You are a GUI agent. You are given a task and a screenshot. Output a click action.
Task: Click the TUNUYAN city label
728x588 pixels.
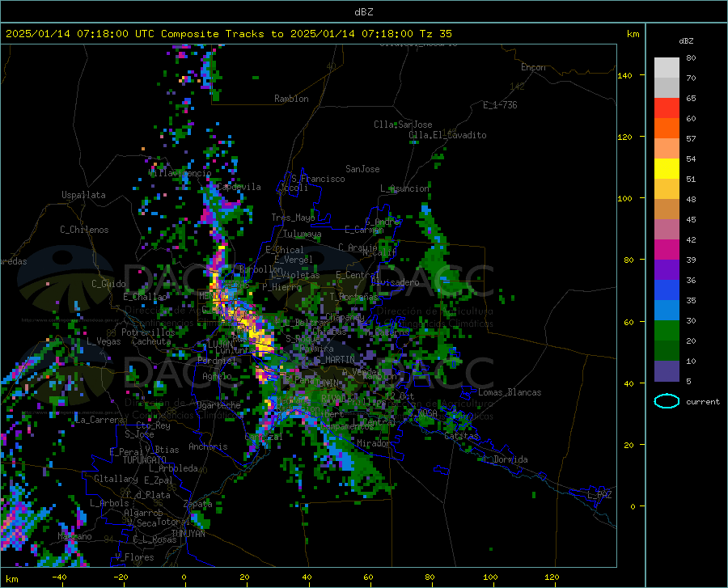[188, 533]
